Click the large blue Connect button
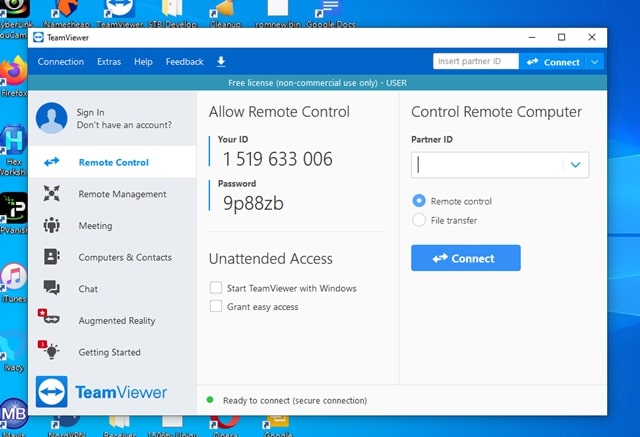640x437 pixels. [x=466, y=258]
